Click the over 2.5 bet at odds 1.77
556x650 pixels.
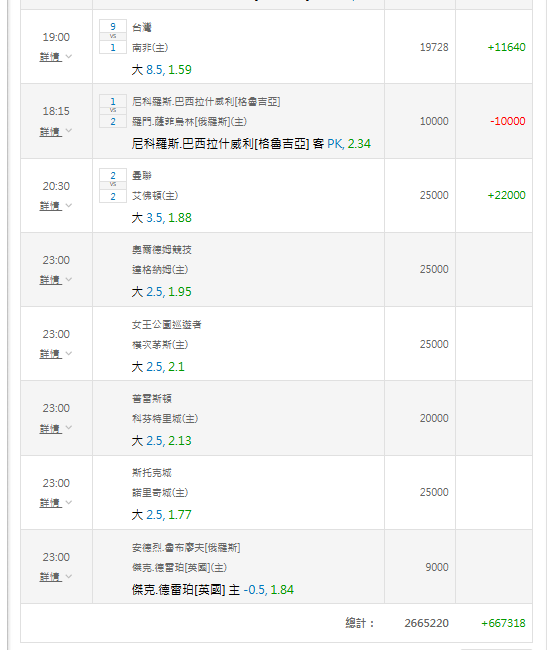[161, 515]
